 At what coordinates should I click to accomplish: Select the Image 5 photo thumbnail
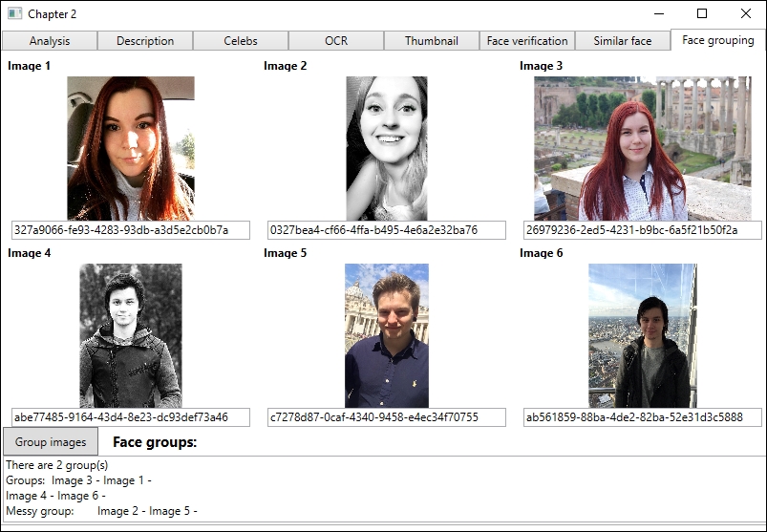pos(387,335)
